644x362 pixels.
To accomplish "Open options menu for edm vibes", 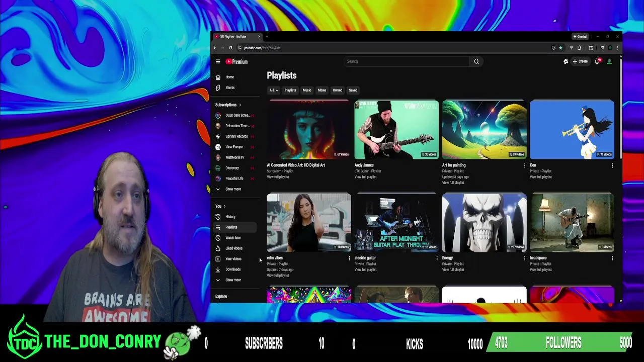I will pyautogui.click(x=349, y=258).
